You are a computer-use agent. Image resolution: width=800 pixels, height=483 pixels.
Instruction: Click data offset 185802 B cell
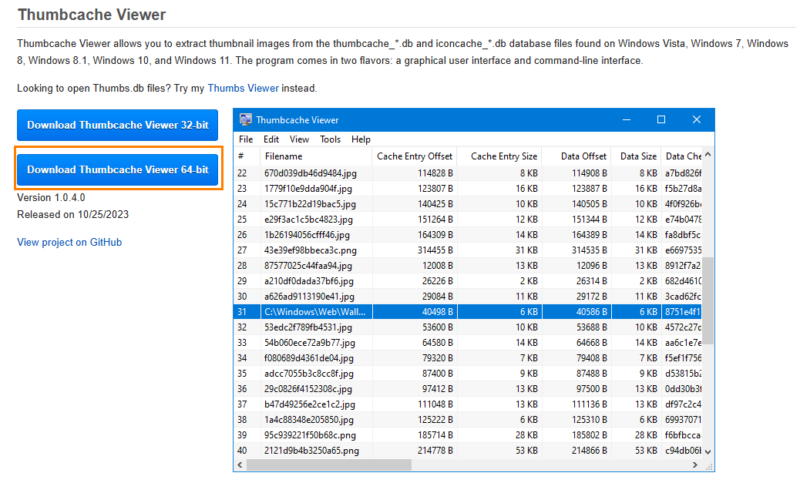click(589, 435)
